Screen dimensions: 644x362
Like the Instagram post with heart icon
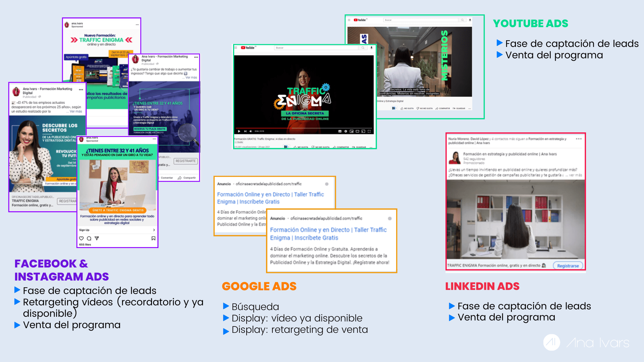81,238
